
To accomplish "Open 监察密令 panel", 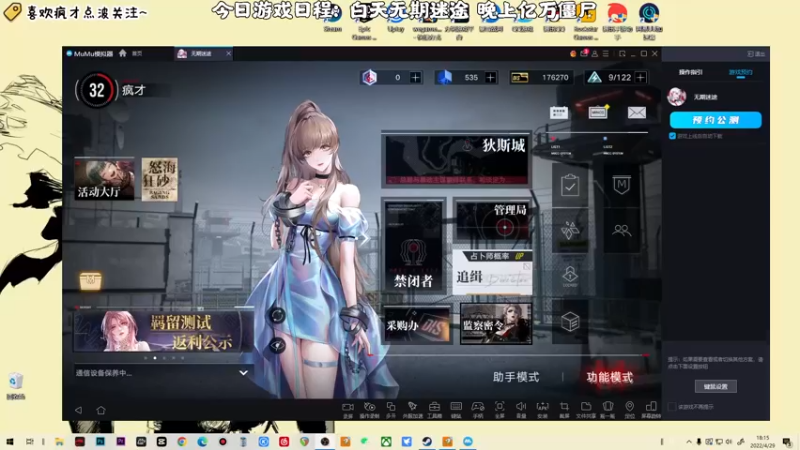I will coord(496,324).
